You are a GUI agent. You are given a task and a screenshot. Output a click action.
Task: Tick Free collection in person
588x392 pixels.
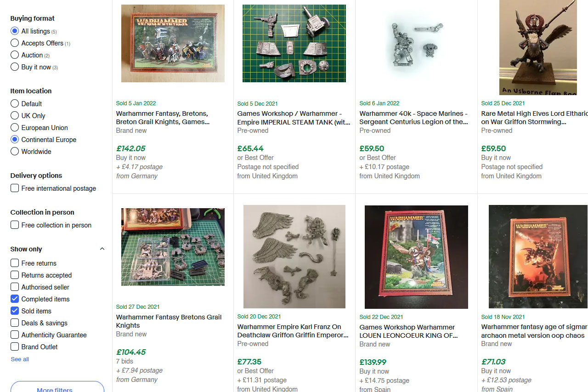click(51, 225)
